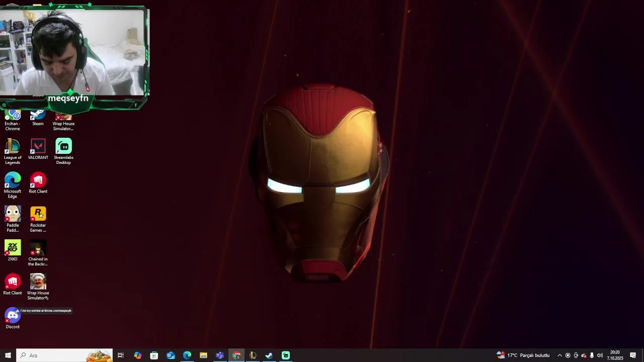Open Task View in the taskbar
The width and height of the screenshot is (644, 362).
point(121,355)
